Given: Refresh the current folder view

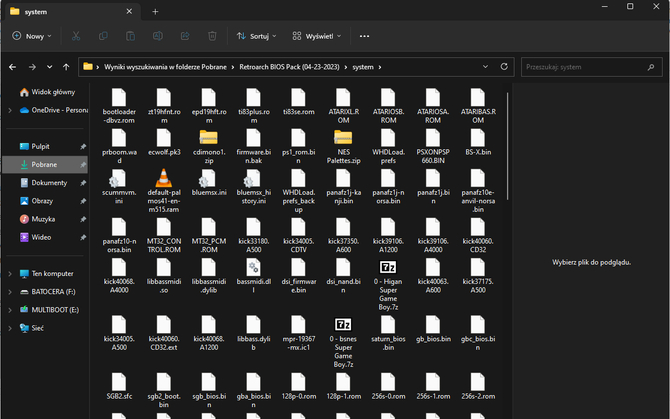Looking at the screenshot, I should click(x=504, y=67).
